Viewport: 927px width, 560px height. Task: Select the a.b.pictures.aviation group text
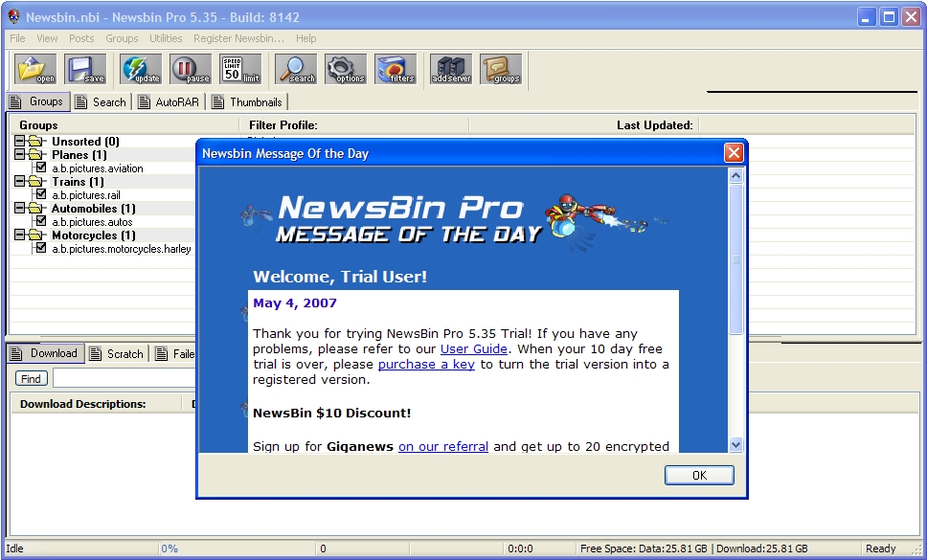98,168
